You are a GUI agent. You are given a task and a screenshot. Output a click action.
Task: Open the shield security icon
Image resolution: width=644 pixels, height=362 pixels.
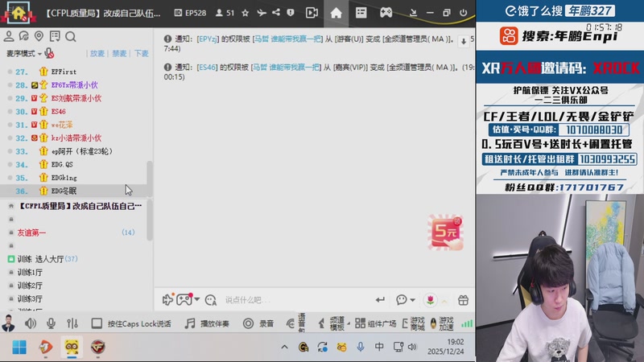click(291, 13)
